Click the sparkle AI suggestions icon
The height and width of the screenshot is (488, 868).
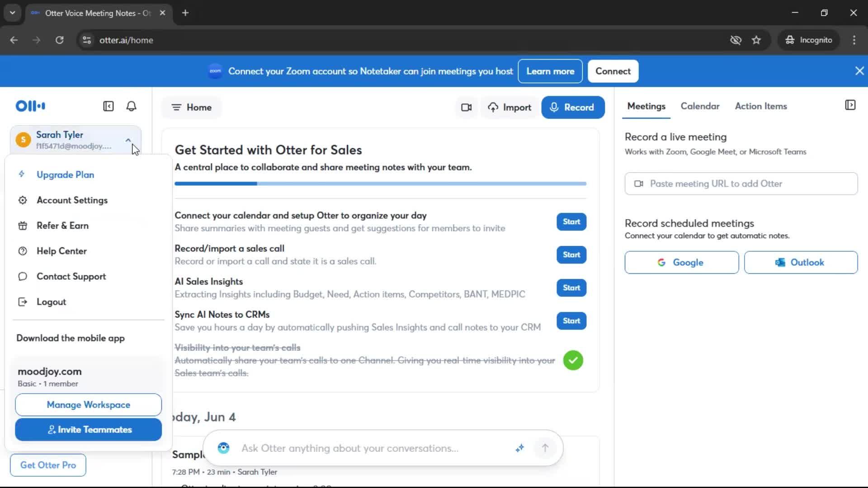coord(520,448)
